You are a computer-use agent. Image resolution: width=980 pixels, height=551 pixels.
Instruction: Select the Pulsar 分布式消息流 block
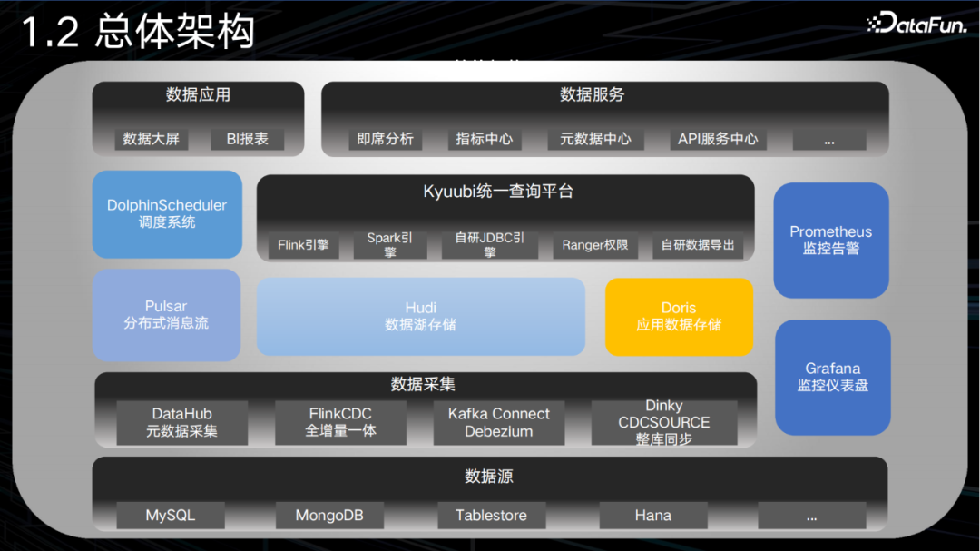click(166, 315)
